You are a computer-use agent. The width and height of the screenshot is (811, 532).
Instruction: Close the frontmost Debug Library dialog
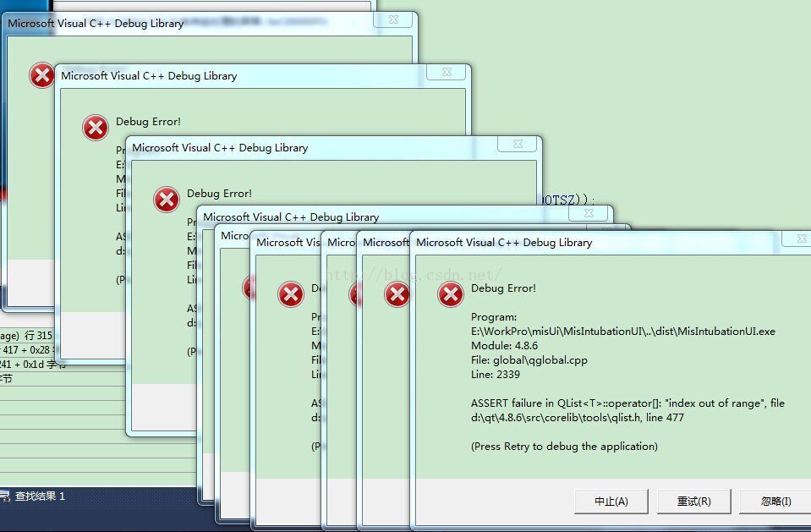coord(797,239)
